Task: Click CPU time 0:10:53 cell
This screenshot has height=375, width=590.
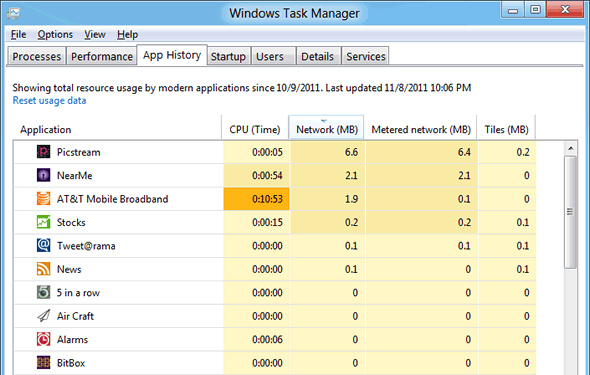Action: 257,199
